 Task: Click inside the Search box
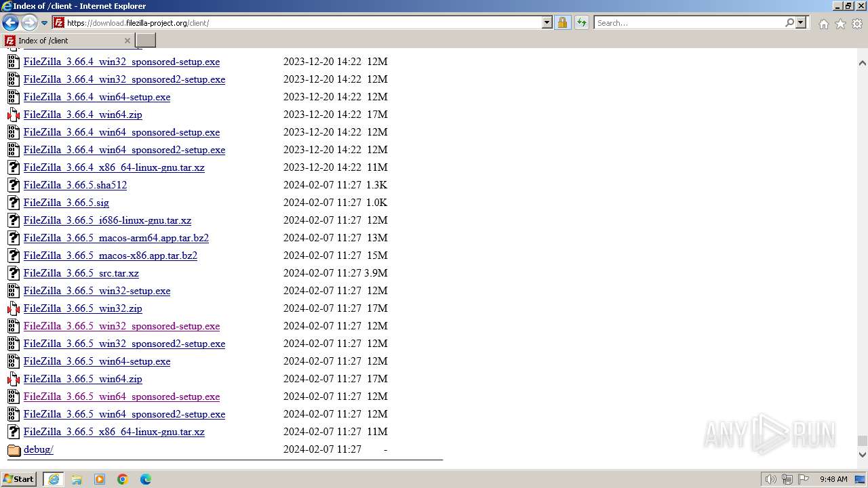point(689,22)
